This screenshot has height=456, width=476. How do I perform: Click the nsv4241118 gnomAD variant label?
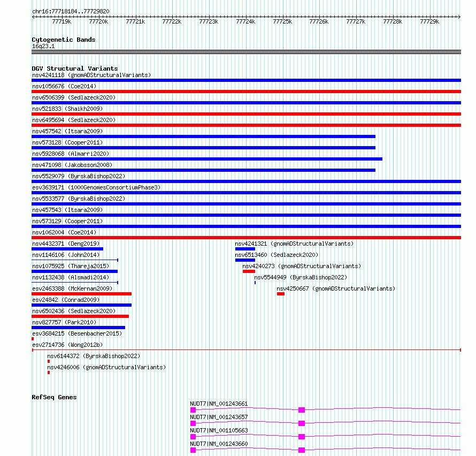tap(91, 75)
